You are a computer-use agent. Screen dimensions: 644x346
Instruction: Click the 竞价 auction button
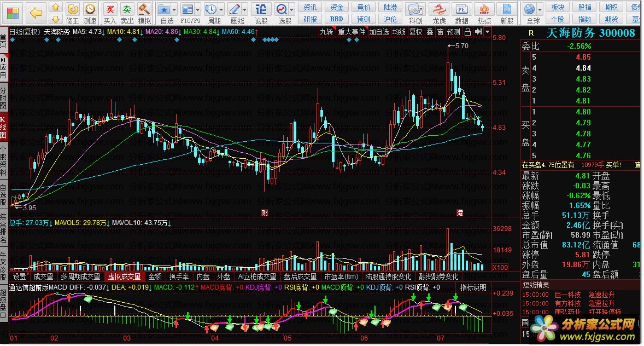[364, 7]
